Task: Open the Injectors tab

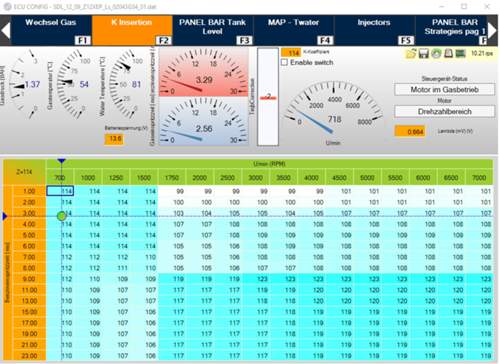Action: [374, 30]
